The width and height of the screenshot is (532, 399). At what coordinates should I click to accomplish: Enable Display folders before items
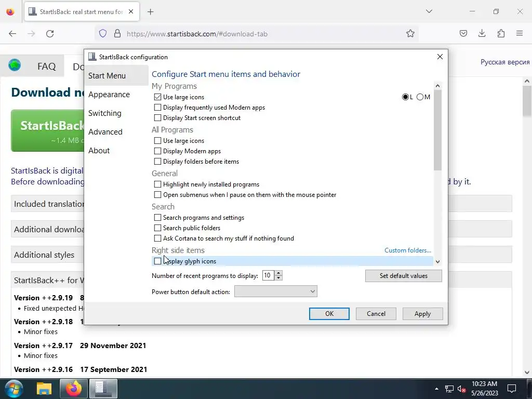[x=157, y=162]
